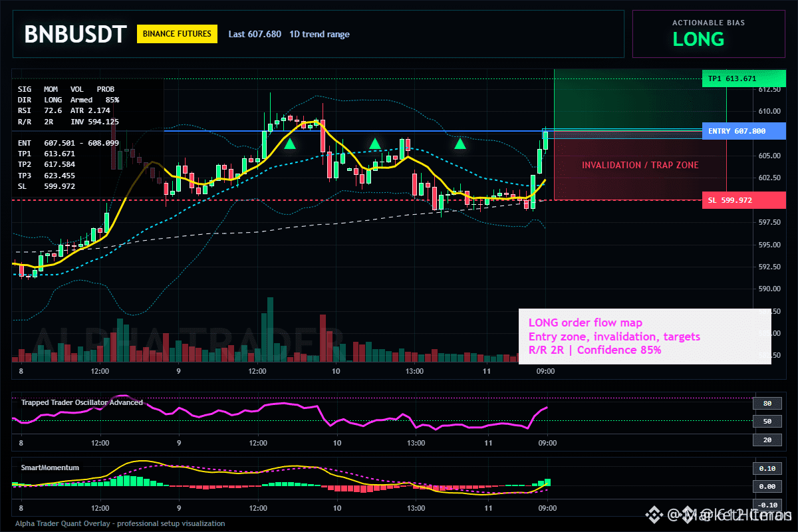Click the 592.50 price axis label
Viewport: 798px width, 532px height.
point(769,267)
